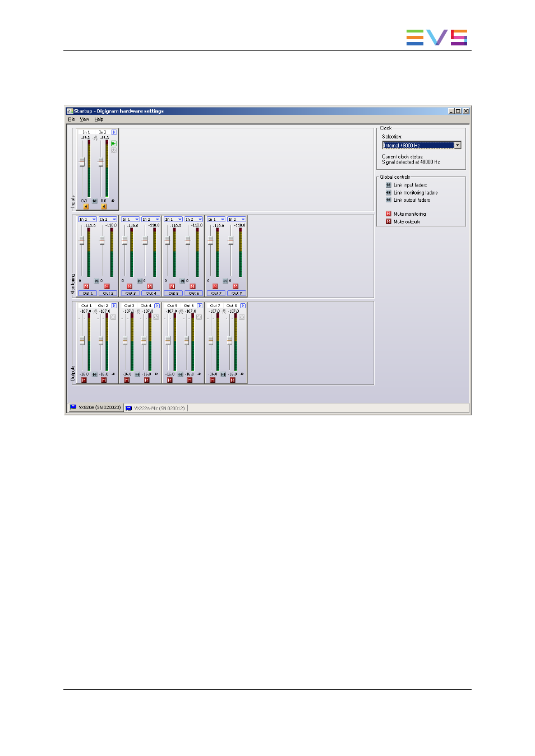Open In 1 source dropdown above Out 7 monitoring
The height and width of the screenshot is (756, 535).
pyautogui.click(x=216, y=220)
